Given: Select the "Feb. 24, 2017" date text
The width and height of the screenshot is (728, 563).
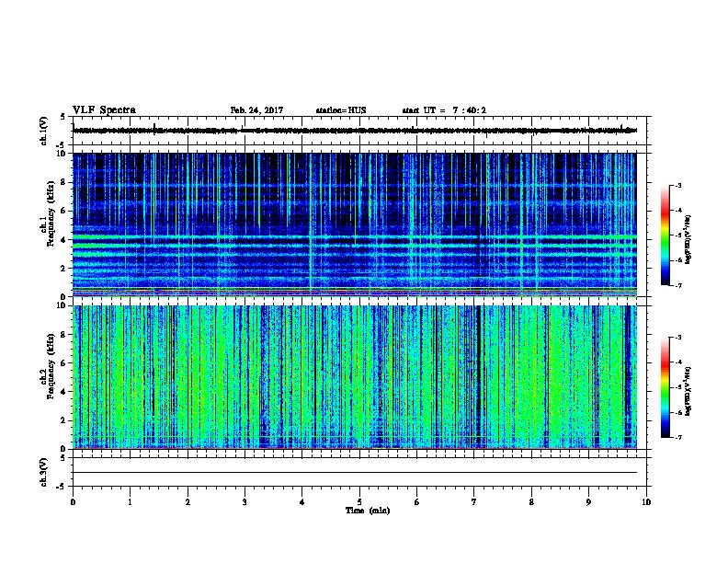Looking at the screenshot, I should click(256, 110).
